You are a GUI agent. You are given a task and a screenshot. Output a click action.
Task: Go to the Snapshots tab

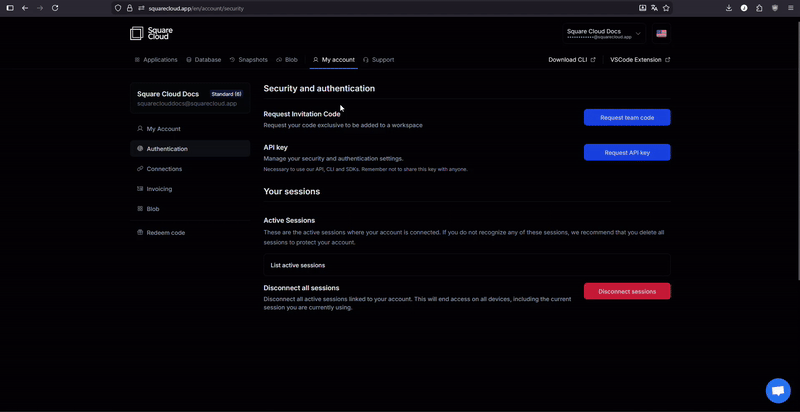[248, 60]
